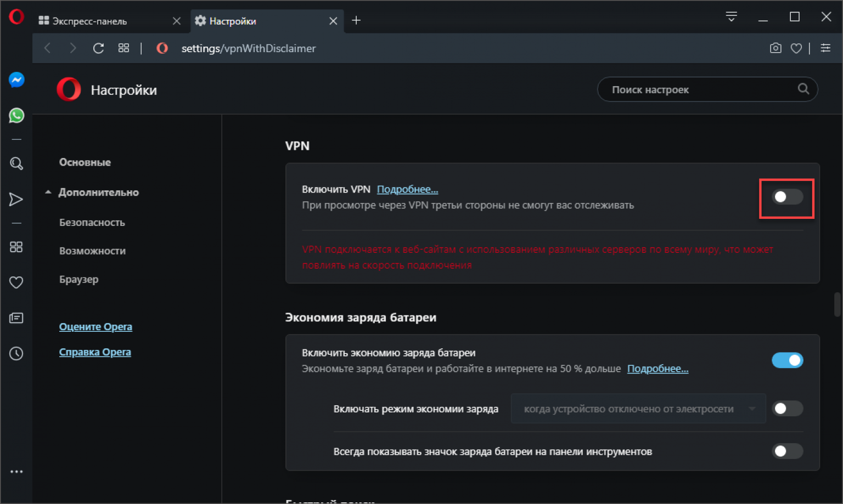Viewport: 843px width, 504px height.
Task: Open WhatsApp in the sidebar
Action: [16, 115]
